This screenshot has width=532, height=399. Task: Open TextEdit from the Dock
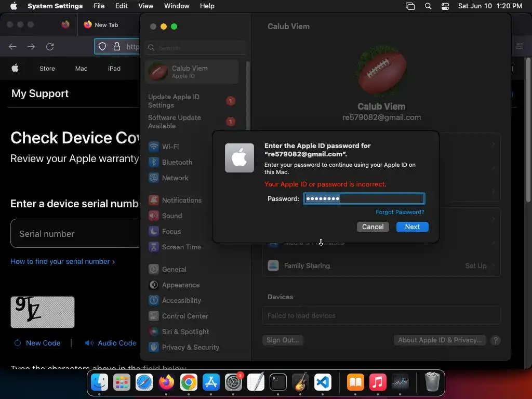click(256, 382)
